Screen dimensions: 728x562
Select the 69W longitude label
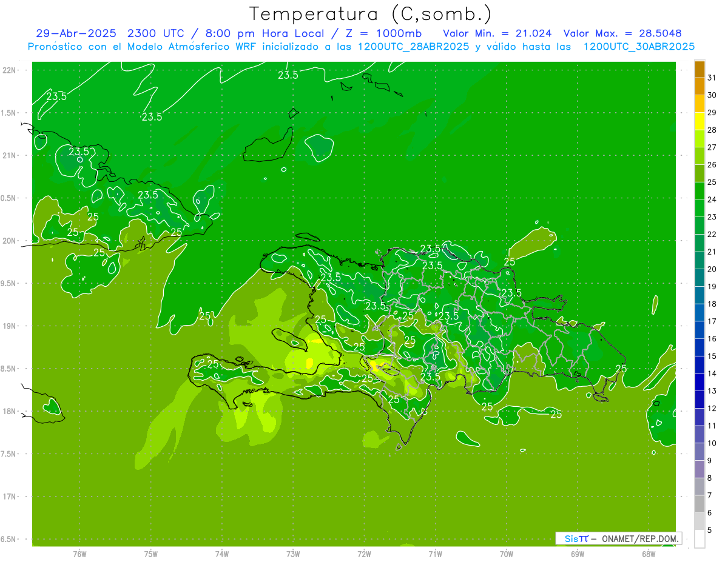click(x=578, y=554)
